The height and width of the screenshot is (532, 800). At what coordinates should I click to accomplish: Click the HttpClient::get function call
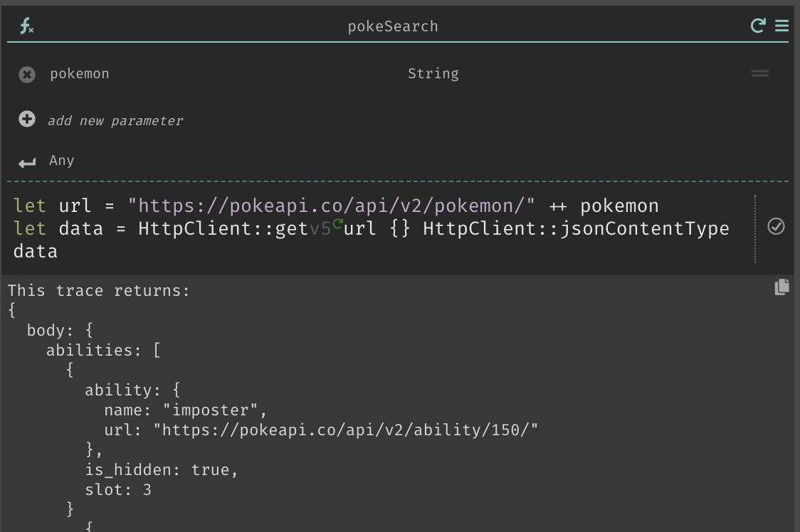(223, 228)
